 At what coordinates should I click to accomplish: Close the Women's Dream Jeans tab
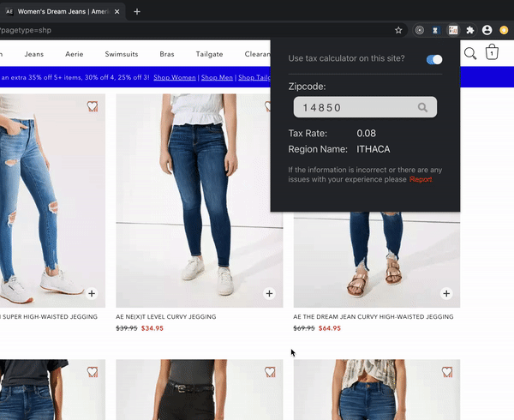(117, 12)
